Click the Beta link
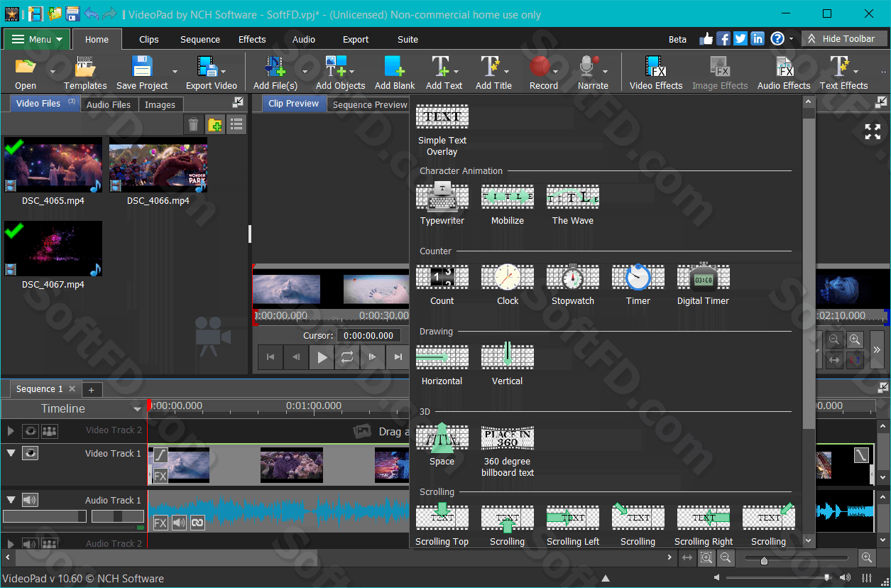The width and height of the screenshot is (891, 588). click(x=677, y=39)
